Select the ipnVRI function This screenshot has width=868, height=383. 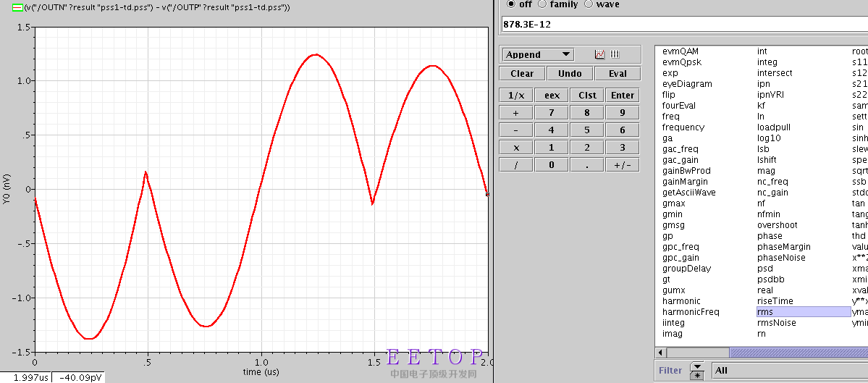(770, 95)
